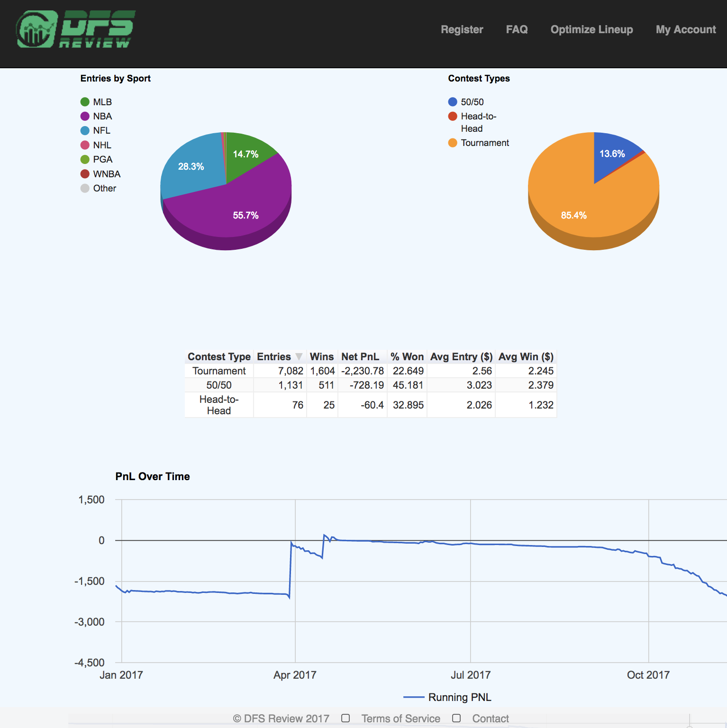Screen dimensions: 727x728
Task: Click the DFS Review 2017 copyright text
Action: coord(281,718)
